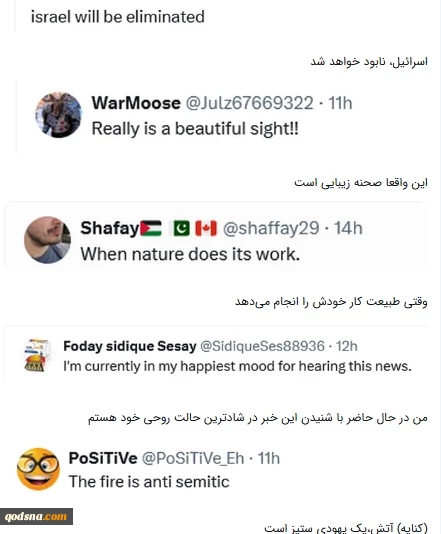Screen dimensions: 441x534
Task: Click the PoSiTiVe display name
Action: (x=103, y=458)
